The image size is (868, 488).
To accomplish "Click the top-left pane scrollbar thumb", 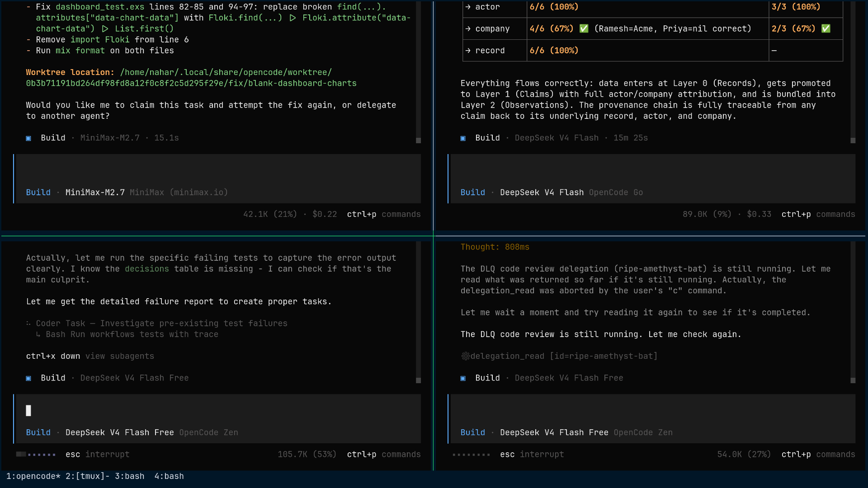I will point(418,141).
